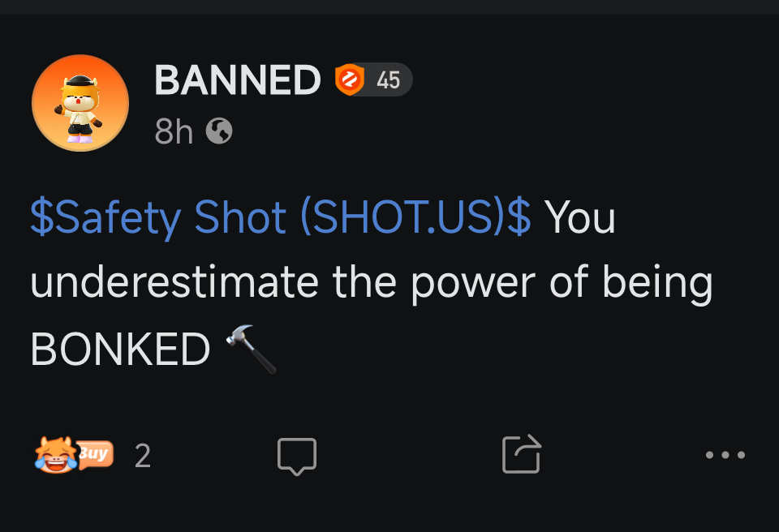Click the orange shield badge icon
779x532 pixels.
click(350, 80)
